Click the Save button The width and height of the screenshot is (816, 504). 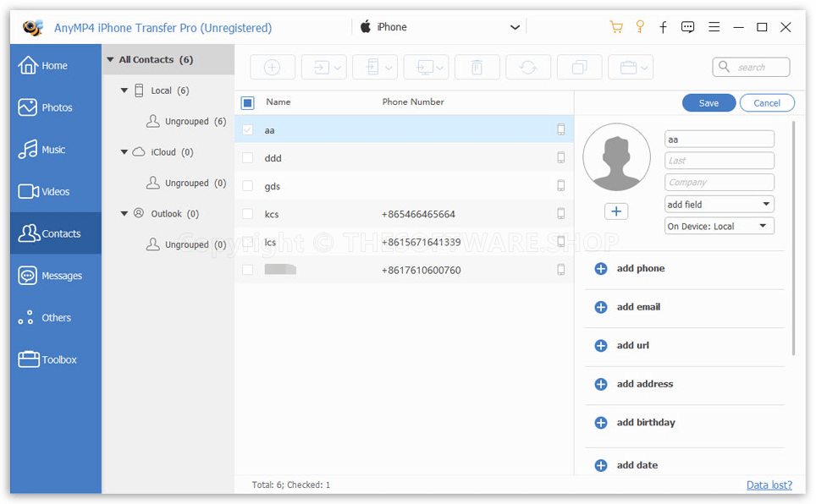[x=708, y=103]
